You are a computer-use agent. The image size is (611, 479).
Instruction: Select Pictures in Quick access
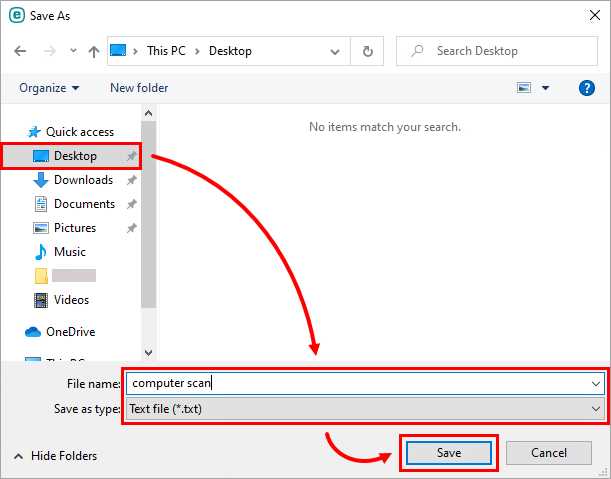point(74,228)
